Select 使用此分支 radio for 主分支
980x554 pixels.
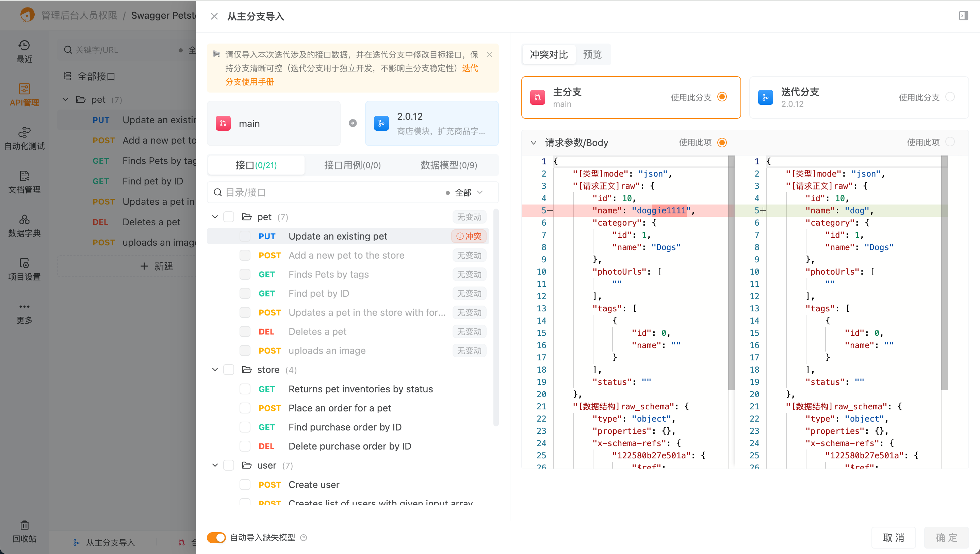722,97
